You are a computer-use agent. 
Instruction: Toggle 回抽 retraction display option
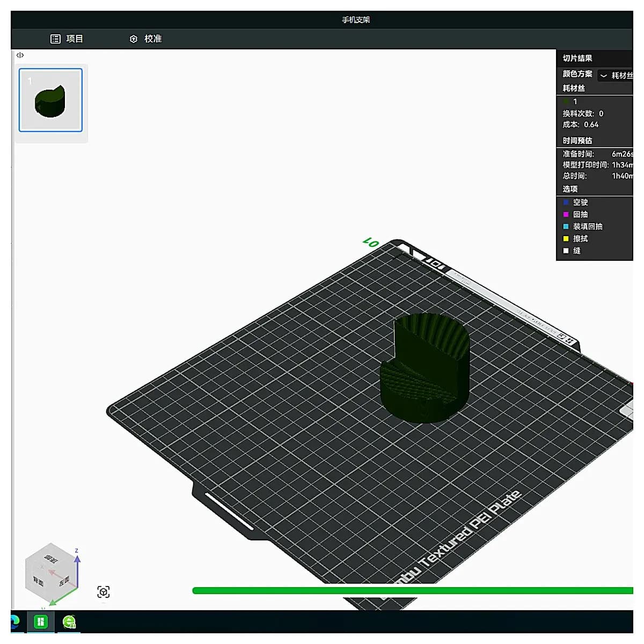click(566, 215)
